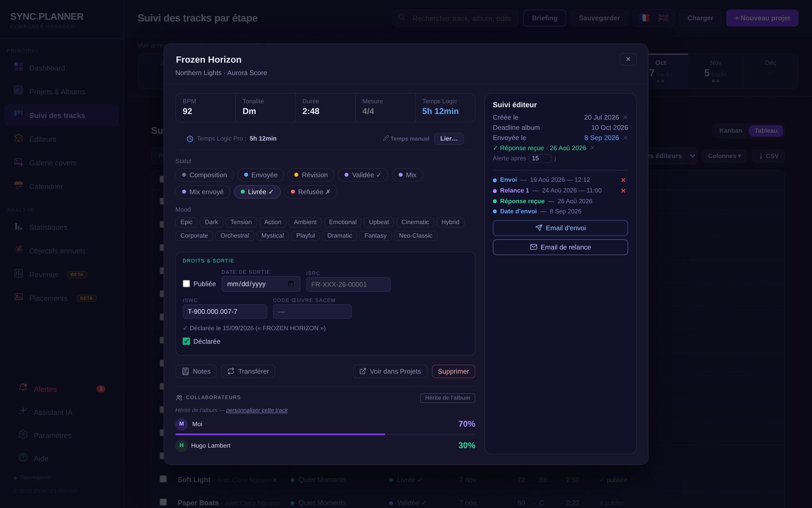
Task: Click personnaliser cette track link
Action: coord(257,410)
